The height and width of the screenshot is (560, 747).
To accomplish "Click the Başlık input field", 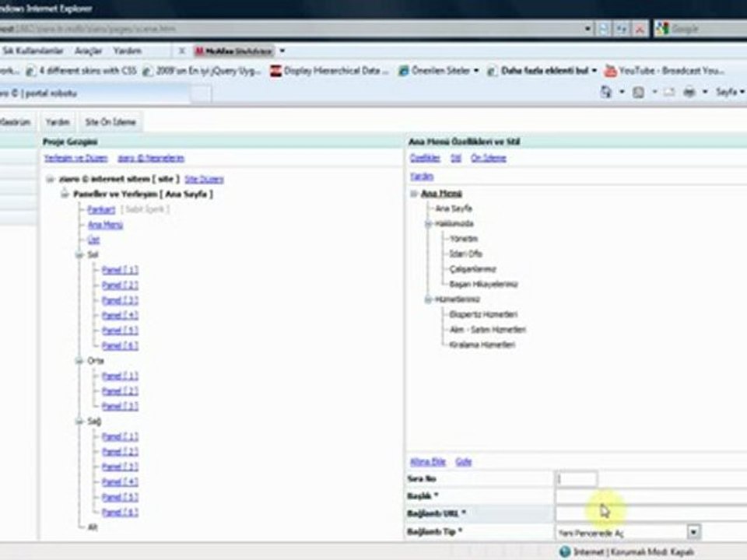I will [x=651, y=496].
